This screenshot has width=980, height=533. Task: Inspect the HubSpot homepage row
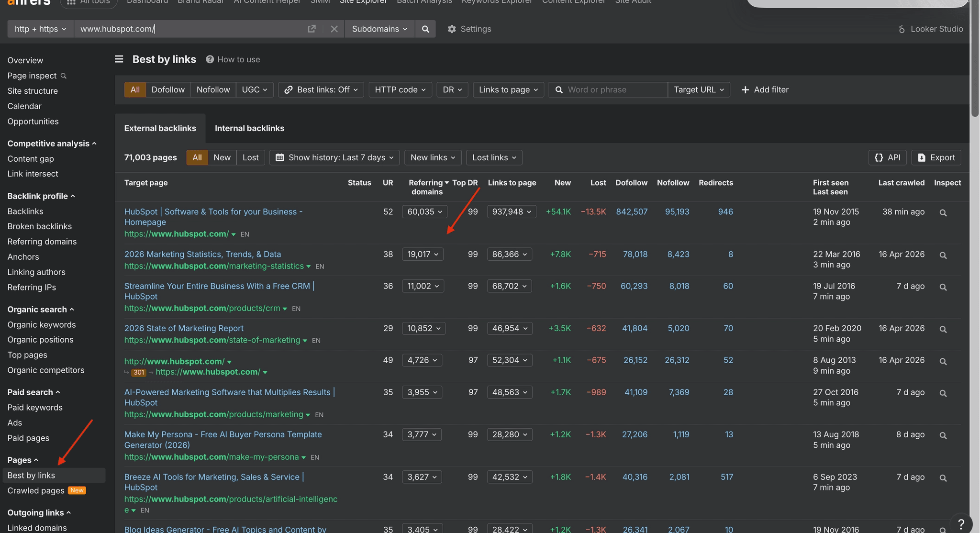(943, 212)
